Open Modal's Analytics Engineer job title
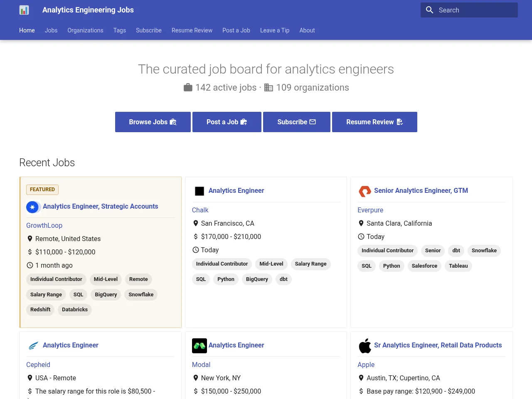The image size is (532, 399). pos(236,345)
